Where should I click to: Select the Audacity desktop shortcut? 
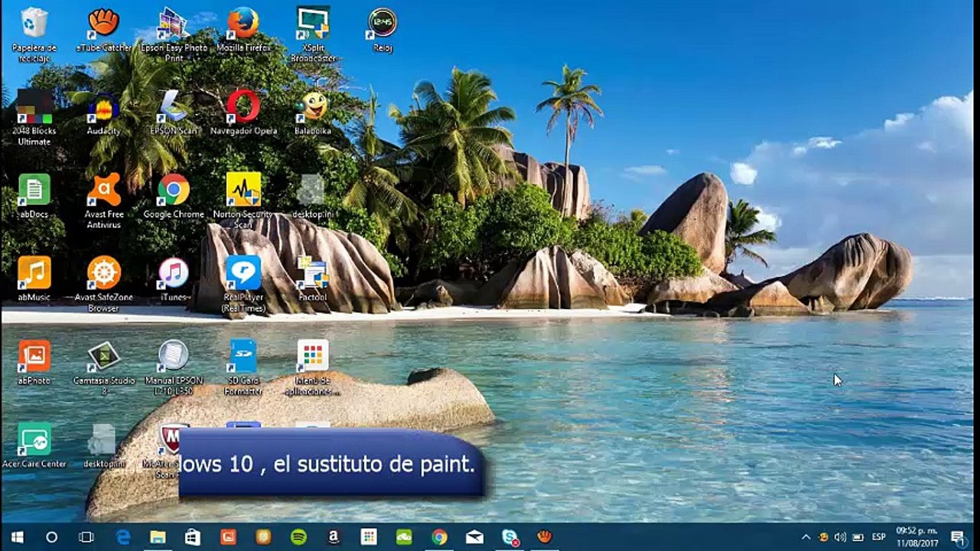click(x=104, y=113)
